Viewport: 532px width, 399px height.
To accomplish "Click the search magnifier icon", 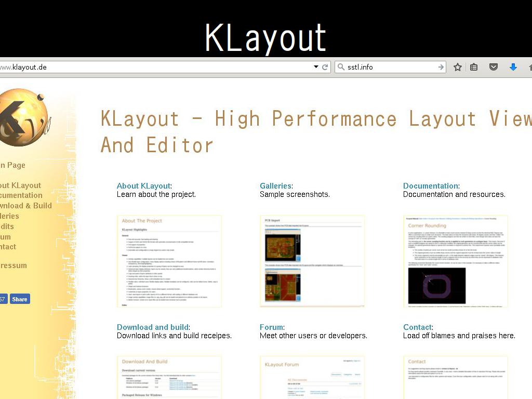I will pyautogui.click(x=341, y=67).
